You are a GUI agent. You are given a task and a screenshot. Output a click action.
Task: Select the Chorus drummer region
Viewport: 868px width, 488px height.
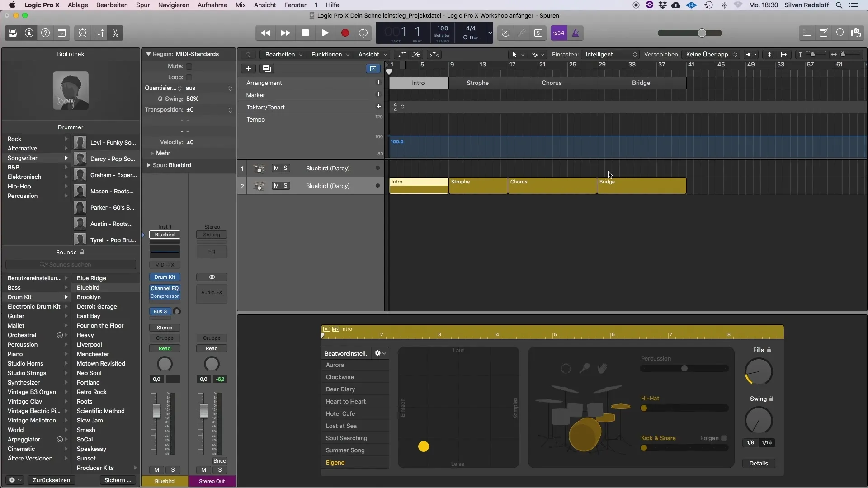[552, 186]
